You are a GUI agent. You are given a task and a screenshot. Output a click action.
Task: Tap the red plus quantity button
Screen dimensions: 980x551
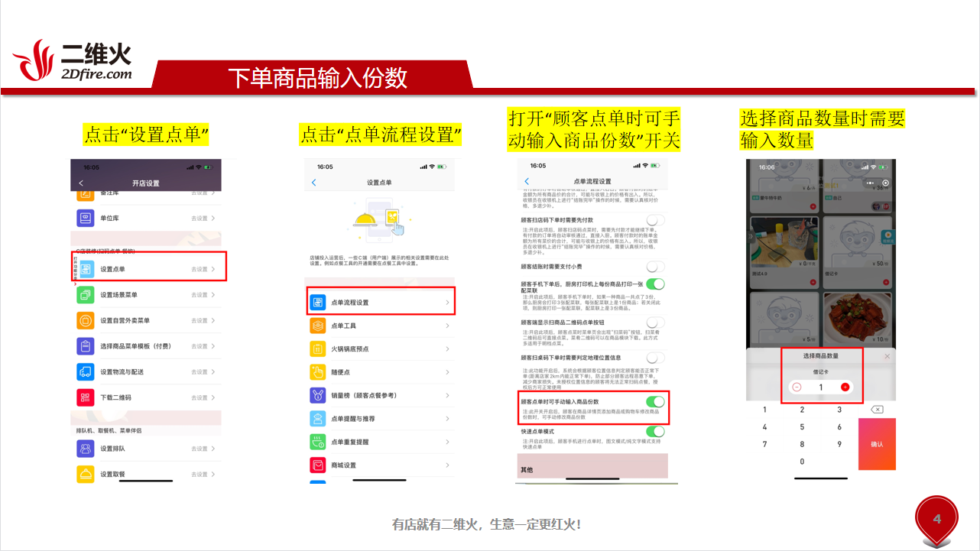pos(845,387)
